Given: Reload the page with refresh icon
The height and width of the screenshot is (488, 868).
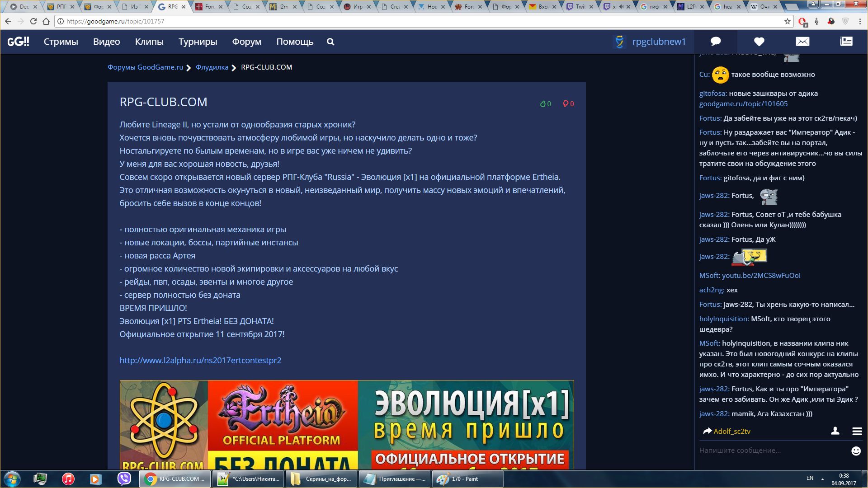Looking at the screenshot, I should tap(33, 21).
